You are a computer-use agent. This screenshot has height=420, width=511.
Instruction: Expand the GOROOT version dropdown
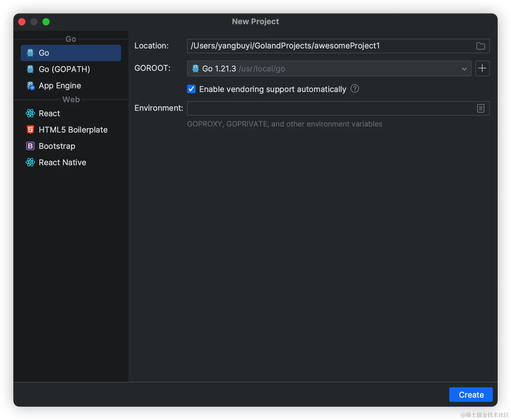pyautogui.click(x=464, y=69)
